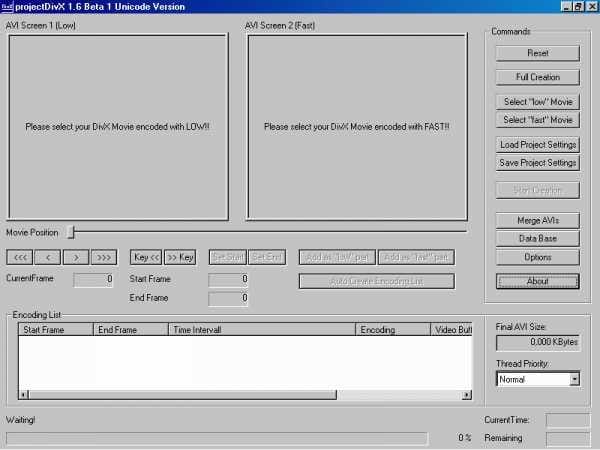600x450 pixels.
Task: Click the encoding list horizontal scrollbar thumb
Action: [183, 395]
